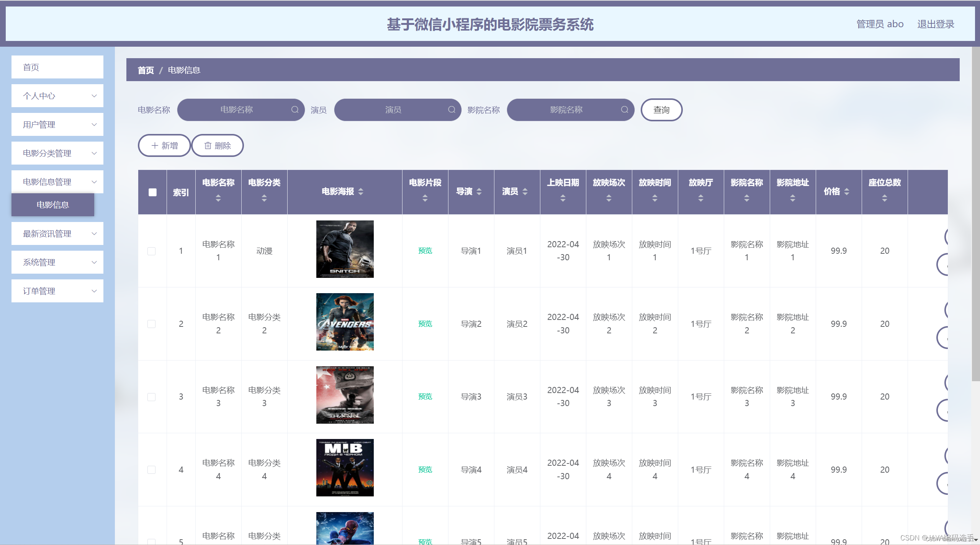The width and height of the screenshot is (980, 545).
Task: Sort table by 放映时间 column
Action: [655, 198]
